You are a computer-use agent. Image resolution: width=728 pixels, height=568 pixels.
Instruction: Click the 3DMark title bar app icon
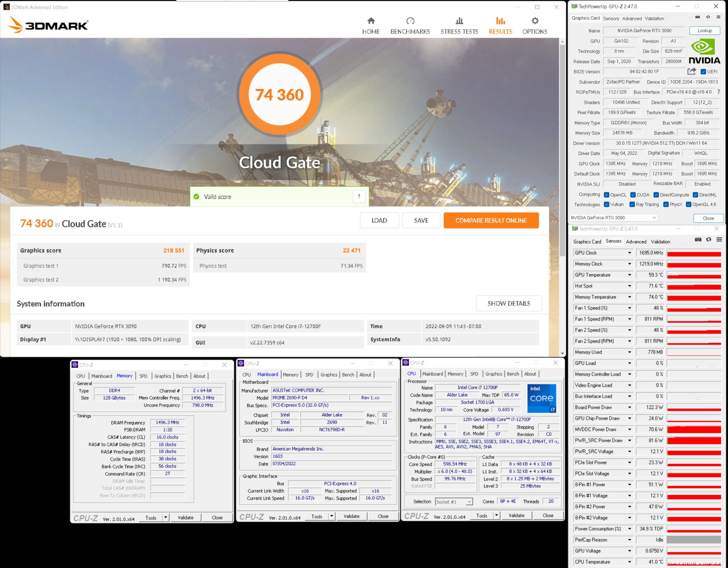[x=6, y=7]
